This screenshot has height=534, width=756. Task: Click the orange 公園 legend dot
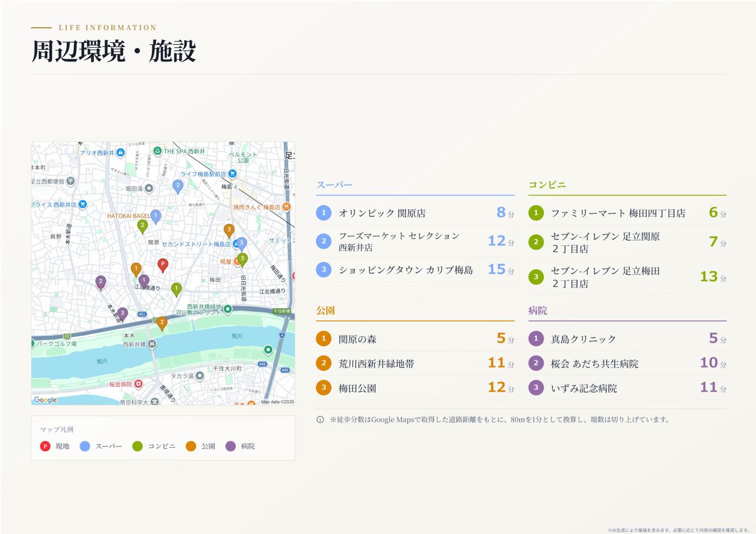coord(191,446)
